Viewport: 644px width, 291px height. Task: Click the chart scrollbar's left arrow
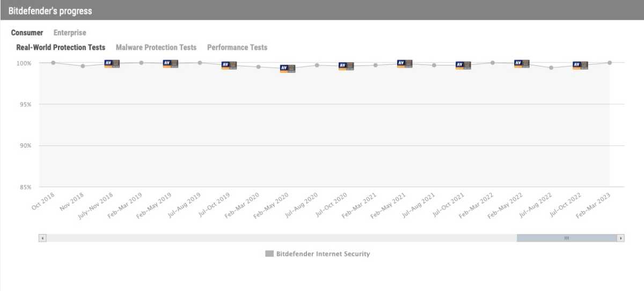(x=43, y=238)
